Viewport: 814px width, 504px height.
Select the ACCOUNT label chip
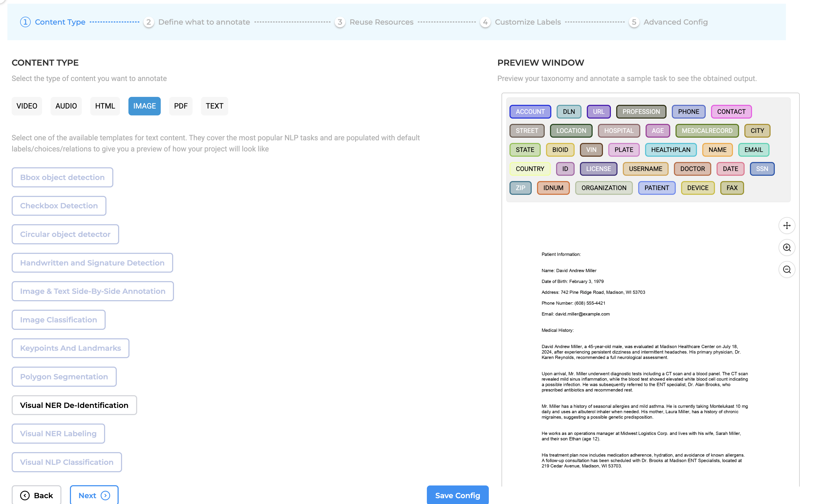point(530,112)
